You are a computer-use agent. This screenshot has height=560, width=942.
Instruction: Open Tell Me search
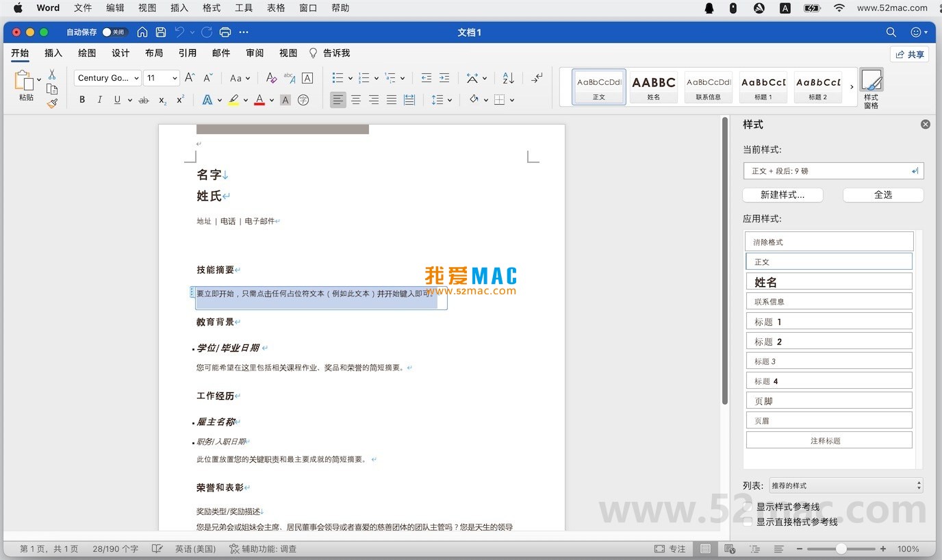click(x=329, y=53)
